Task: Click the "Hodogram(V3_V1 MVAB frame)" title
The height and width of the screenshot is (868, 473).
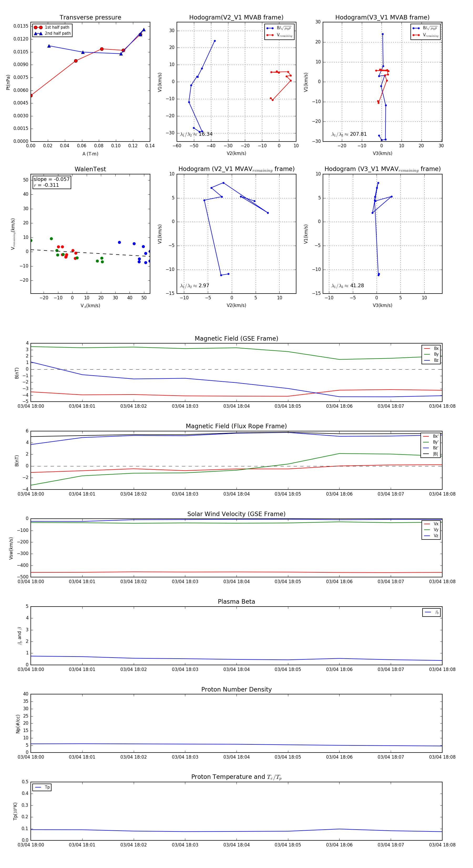Action: pyautogui.click(x=382, y=18)
